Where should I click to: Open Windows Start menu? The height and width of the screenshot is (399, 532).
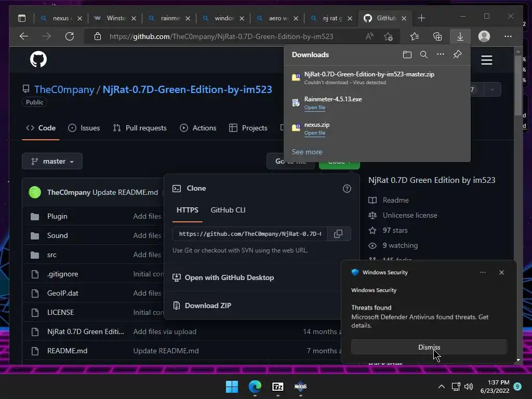(232, 387)
